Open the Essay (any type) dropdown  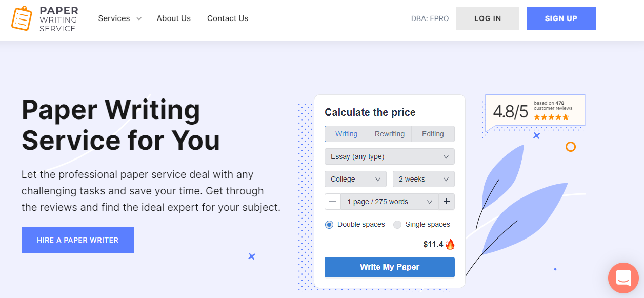[389, 156]
